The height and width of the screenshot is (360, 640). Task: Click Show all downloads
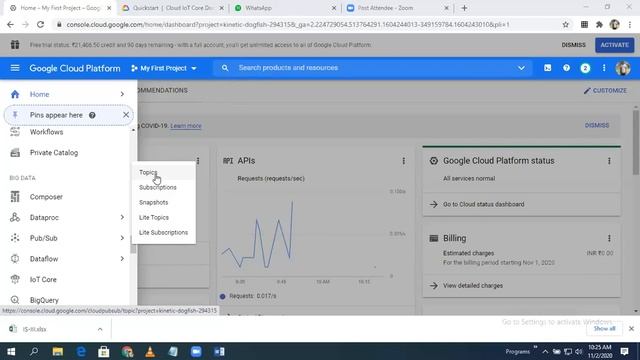pyautogui.click(x=604, y=329)
